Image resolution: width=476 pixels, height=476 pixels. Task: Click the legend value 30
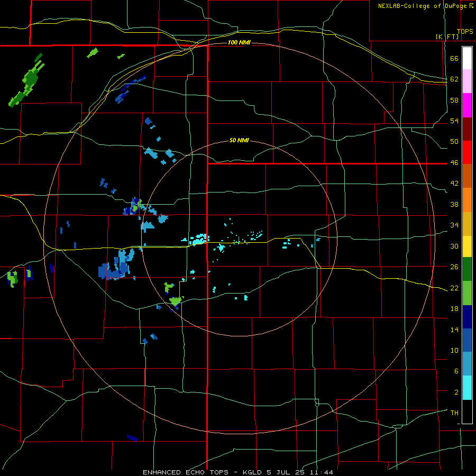coord(454,246)
